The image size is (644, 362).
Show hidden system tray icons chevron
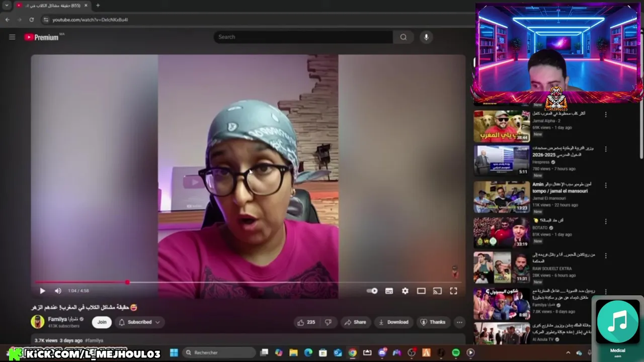[x=568, y=352]
